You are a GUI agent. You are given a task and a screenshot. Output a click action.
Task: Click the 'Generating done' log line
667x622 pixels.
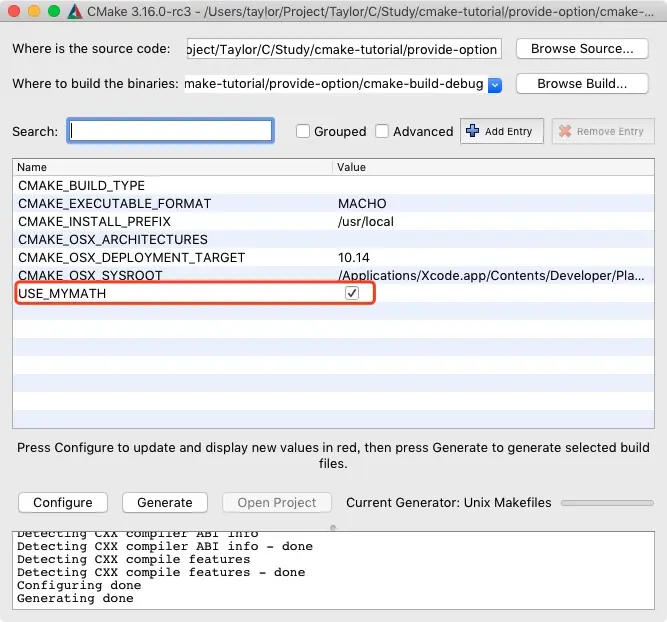click(x=75, y=598)
